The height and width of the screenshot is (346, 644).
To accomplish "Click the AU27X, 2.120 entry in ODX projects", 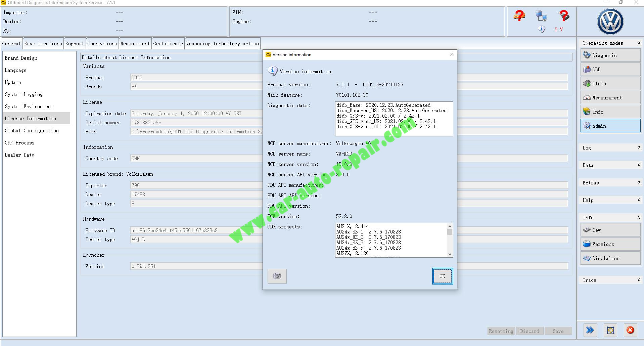I will [352, 253].
